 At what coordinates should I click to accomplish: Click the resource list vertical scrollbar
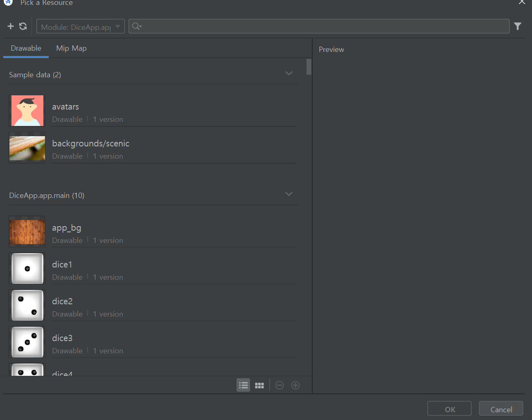[309, 67]
